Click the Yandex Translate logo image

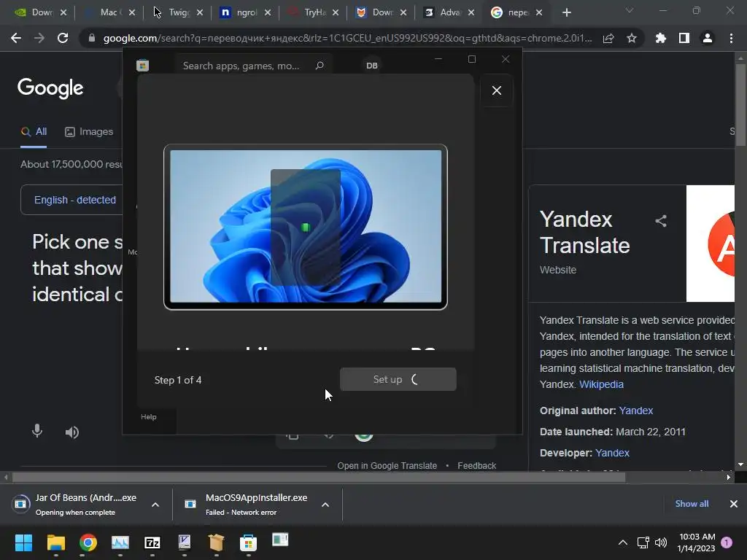(x=711, y=244)
